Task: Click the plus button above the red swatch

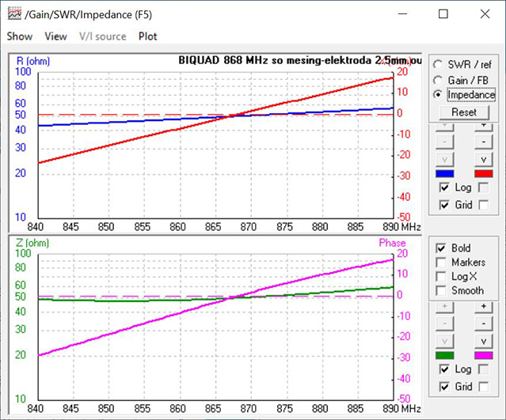Action: [483, 127]
